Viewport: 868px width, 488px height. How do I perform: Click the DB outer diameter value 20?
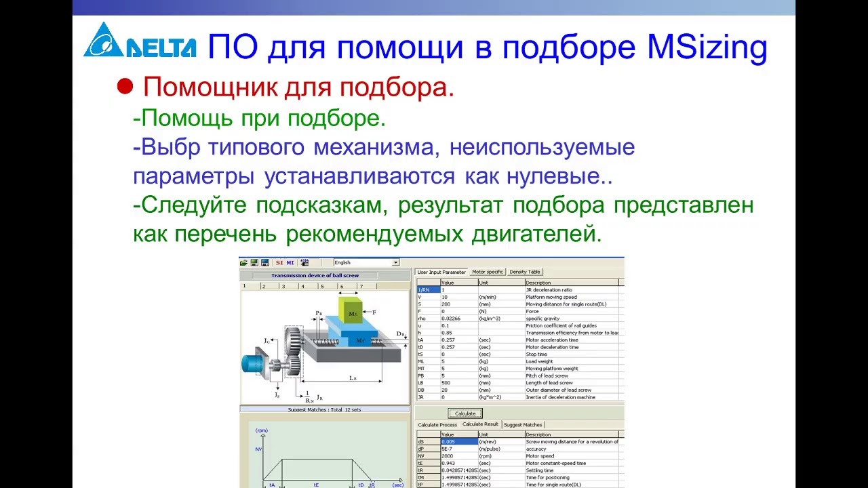pos(459,390)
